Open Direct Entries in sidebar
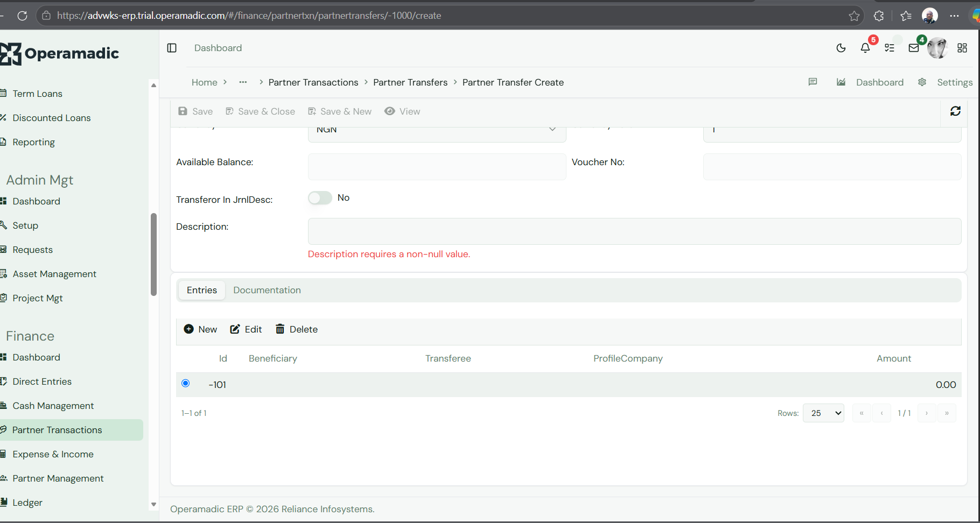The image size is (980, 523). coord(42,381)
